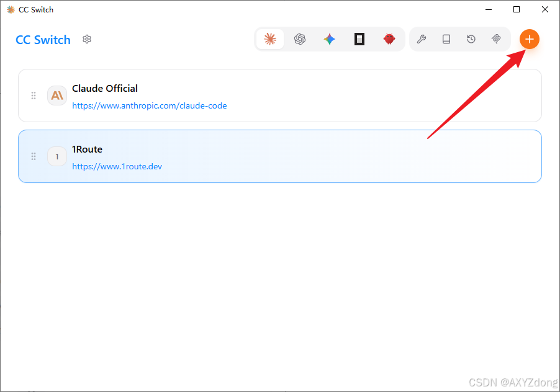Screen dimensions: 560x392
Task: Minimize the CC Switch window
Action: coord(489,10)
